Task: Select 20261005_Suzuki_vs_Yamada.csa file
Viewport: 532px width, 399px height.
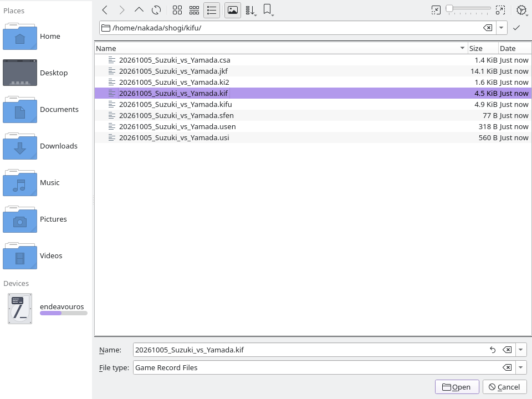Action: click(x=313, y=60)
